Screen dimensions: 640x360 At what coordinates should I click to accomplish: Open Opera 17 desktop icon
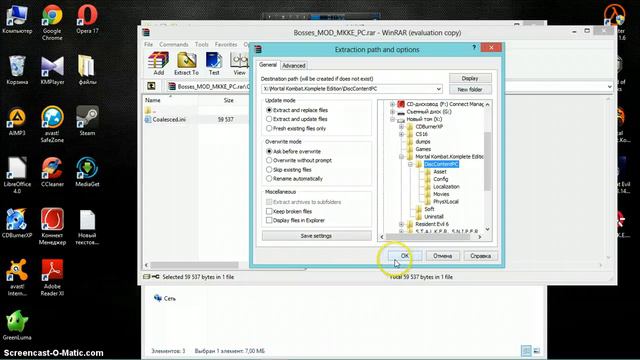click(87, 20)
